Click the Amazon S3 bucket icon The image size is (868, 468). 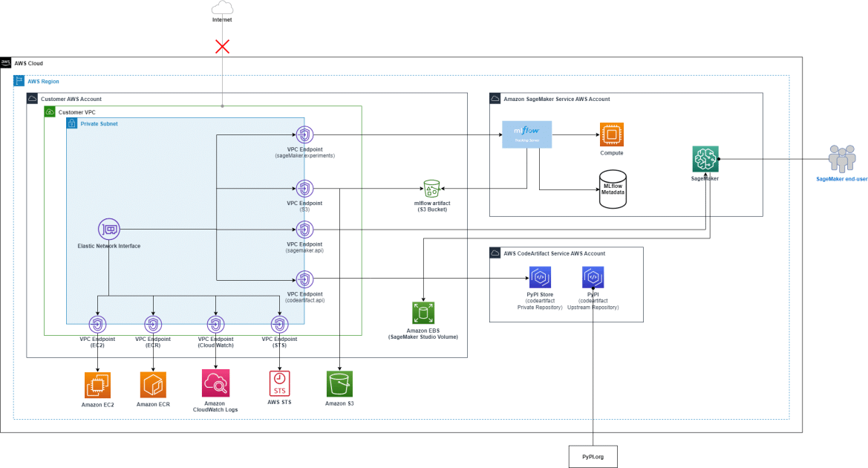(x=339, y=383)
